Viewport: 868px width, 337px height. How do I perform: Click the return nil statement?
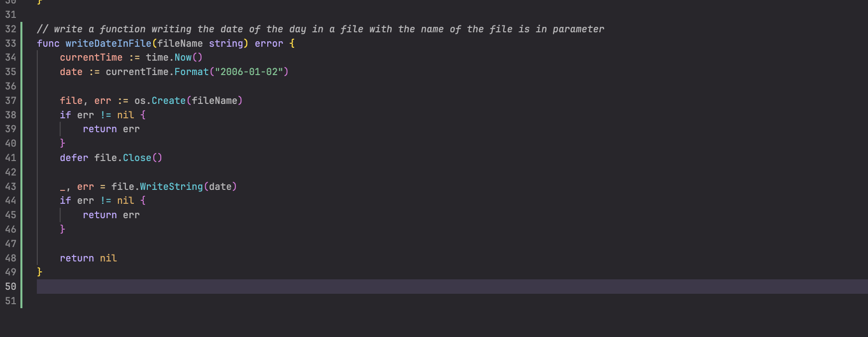tap(88, 258)
